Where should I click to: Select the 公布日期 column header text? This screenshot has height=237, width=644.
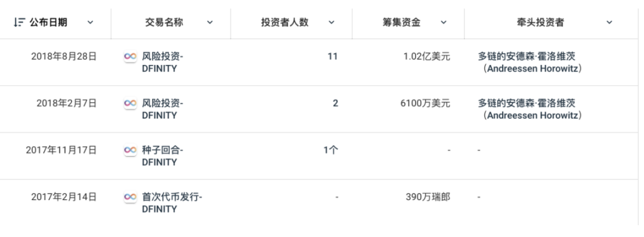tap(48, 23)
